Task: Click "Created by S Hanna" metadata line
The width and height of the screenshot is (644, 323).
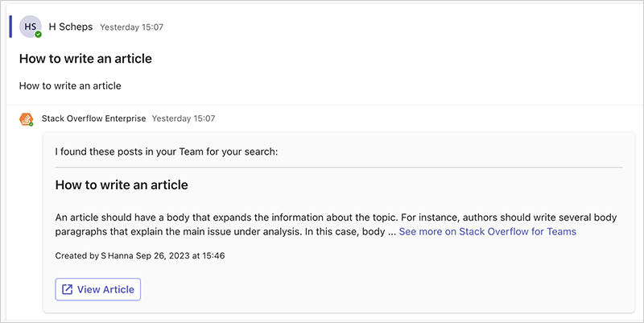Action: pos(139,255)
